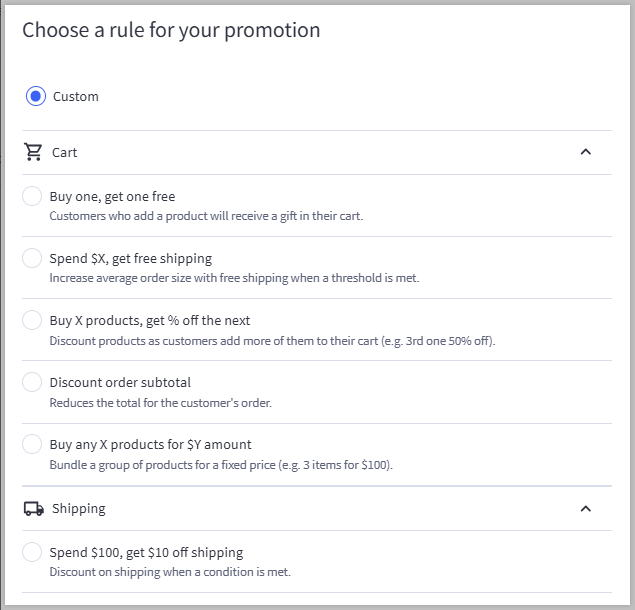Viewport: 635px width, 610px height.
Task: Choose Buy any X products for $Y radio
Action: coord(32,444)
